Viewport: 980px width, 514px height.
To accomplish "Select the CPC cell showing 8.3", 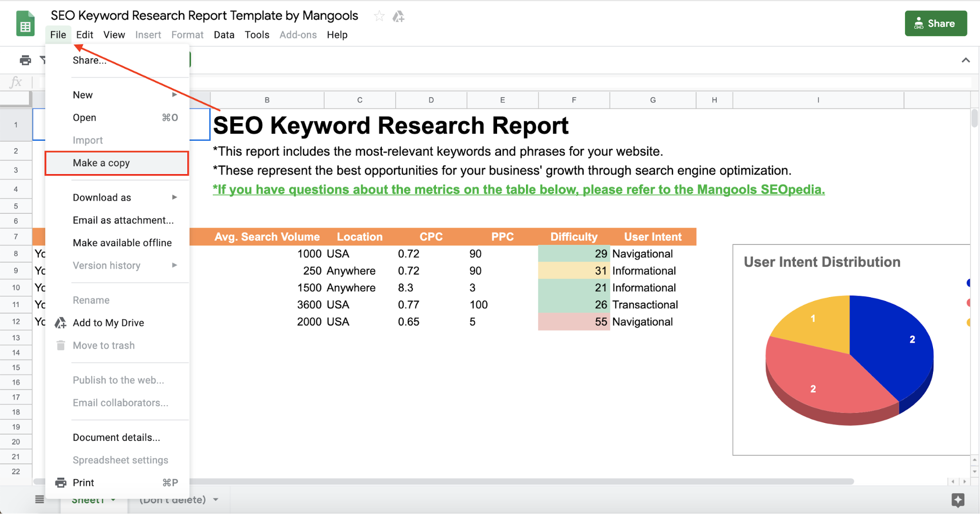I will [x=431, y=288].
